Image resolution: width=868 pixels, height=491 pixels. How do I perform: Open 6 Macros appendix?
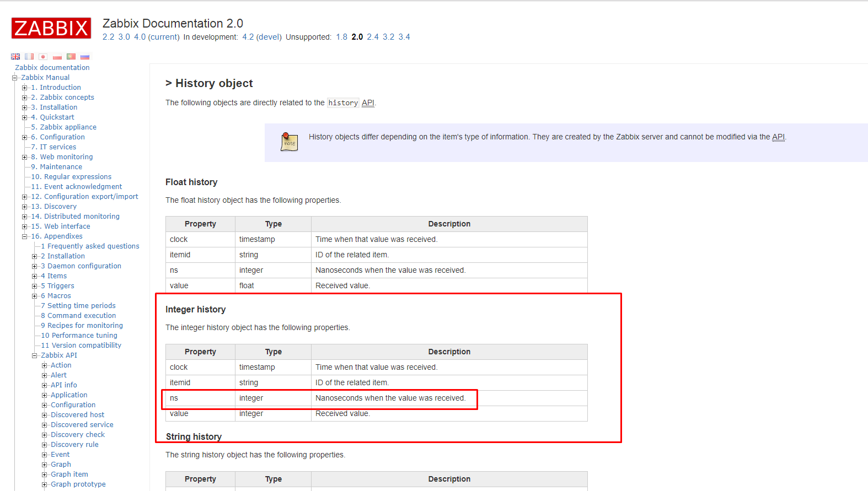point(56,296)
